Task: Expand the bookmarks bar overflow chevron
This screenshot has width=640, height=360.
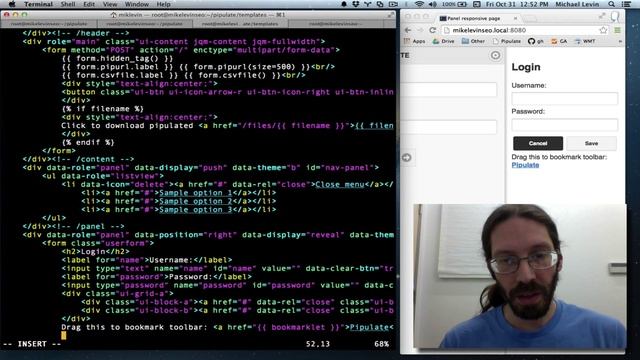Action: coord(620,41)
